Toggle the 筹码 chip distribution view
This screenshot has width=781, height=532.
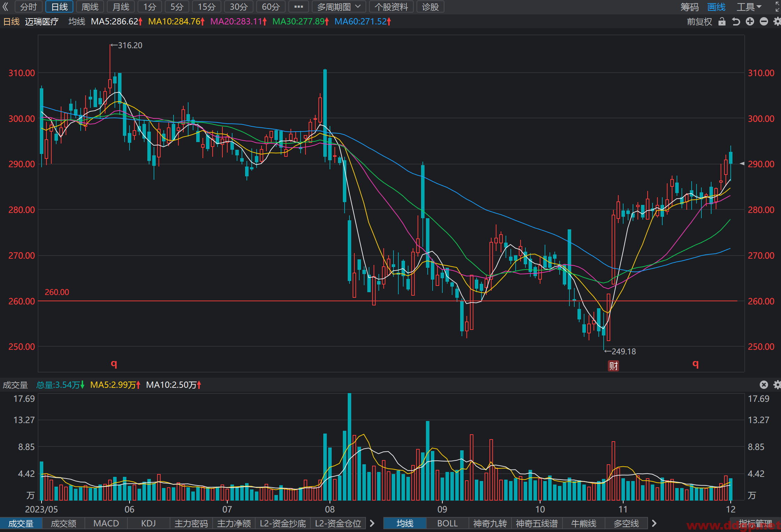[690, 7]
